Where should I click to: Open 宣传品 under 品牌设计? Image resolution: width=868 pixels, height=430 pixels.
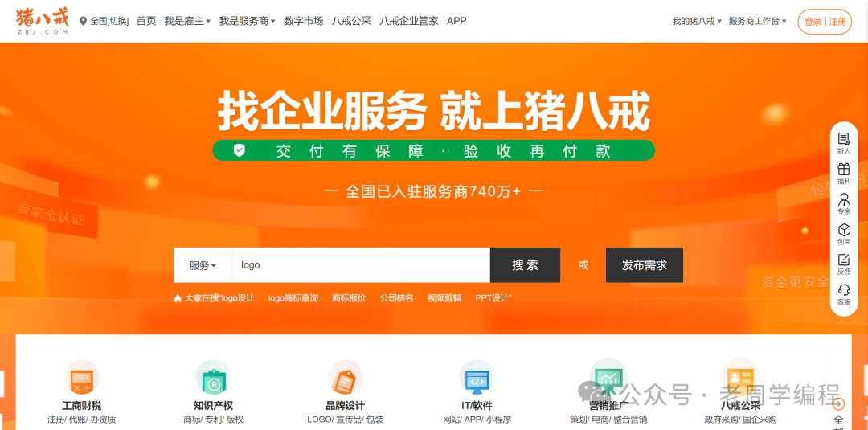pos(347,420)
